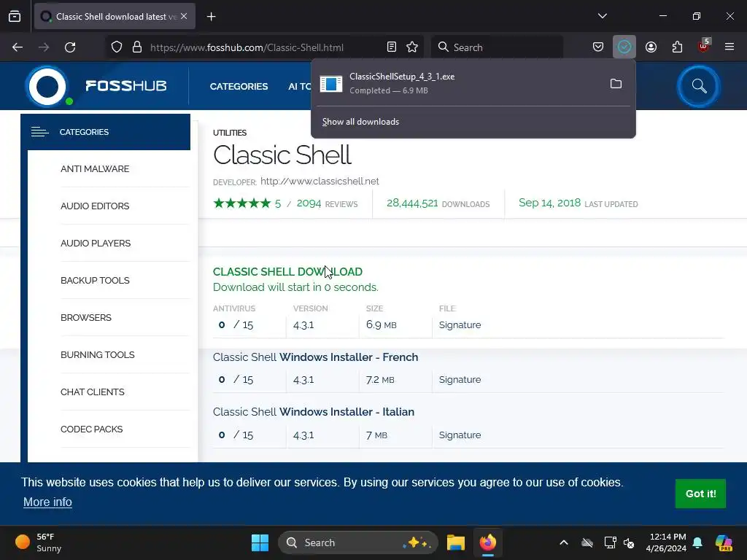Image resolution: width=747 pixels, height=560 pixels.
Task: Close the Classic Shell download tab
Action: 184,16
